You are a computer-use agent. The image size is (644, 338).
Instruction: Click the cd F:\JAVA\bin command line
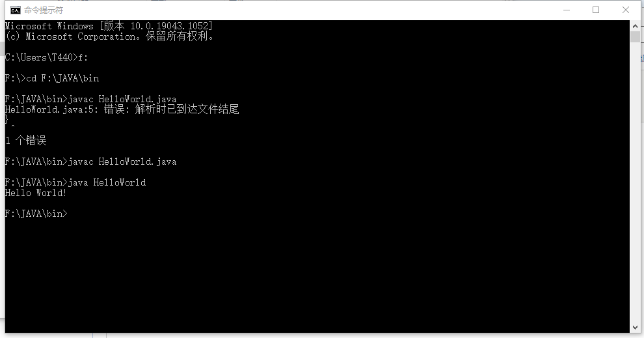point(52,78)
